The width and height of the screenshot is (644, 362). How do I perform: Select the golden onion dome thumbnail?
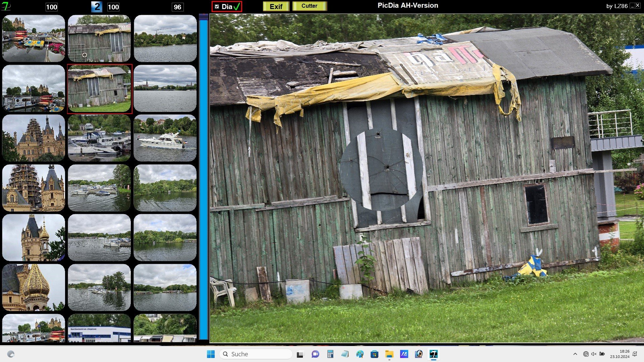(33, 287)
